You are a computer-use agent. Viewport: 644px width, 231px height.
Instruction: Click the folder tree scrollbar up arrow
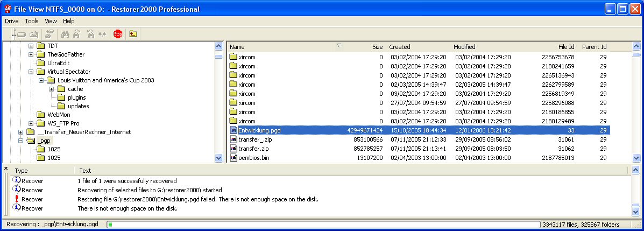pyautogui.click(x=219, y=46)
